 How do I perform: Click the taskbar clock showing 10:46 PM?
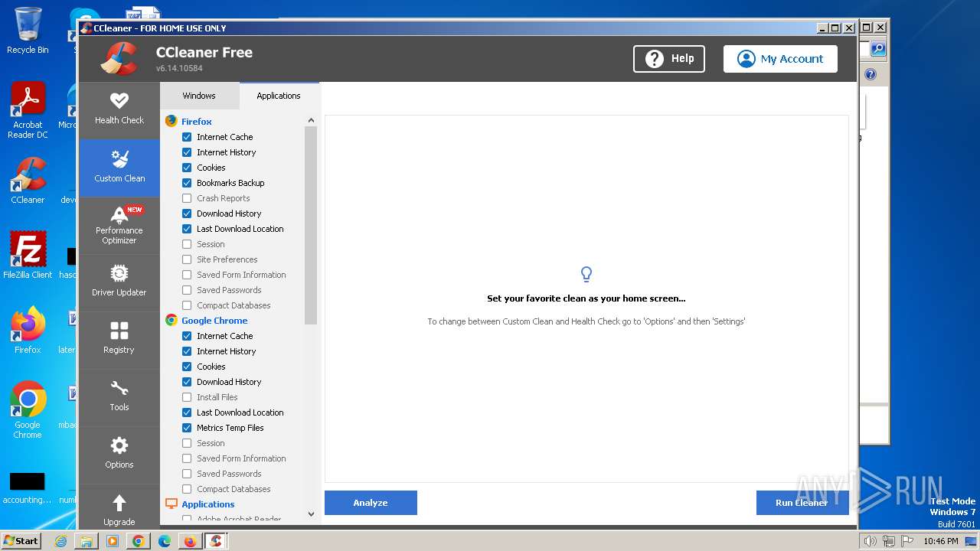940,541
